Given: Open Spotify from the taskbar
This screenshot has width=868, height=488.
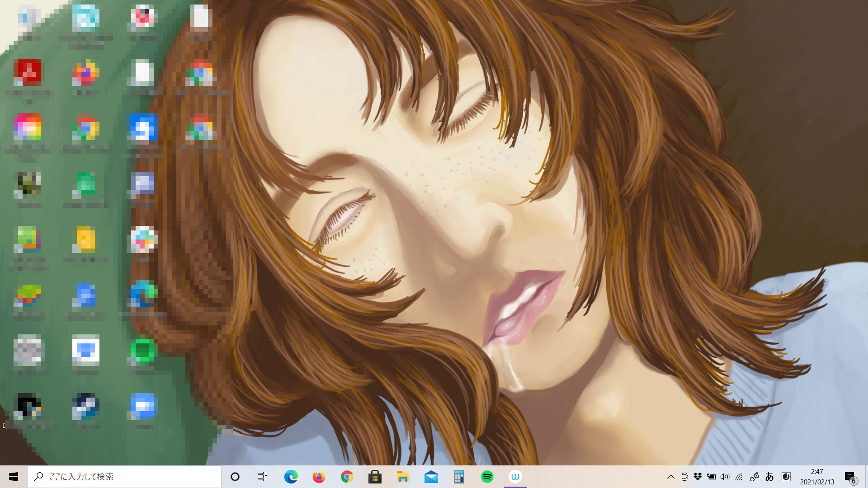Looking at the screenshot, I should point(487,477).
